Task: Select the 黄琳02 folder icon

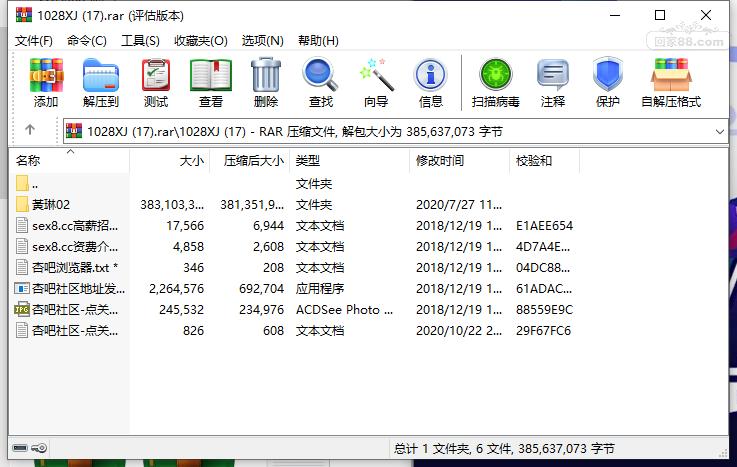Action: pos(22,204)
